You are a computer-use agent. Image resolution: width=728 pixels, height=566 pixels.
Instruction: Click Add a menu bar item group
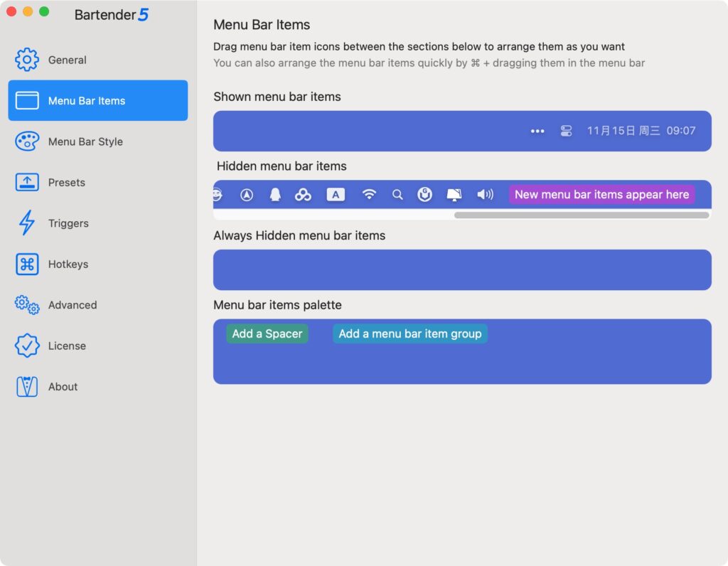[409, 333]
